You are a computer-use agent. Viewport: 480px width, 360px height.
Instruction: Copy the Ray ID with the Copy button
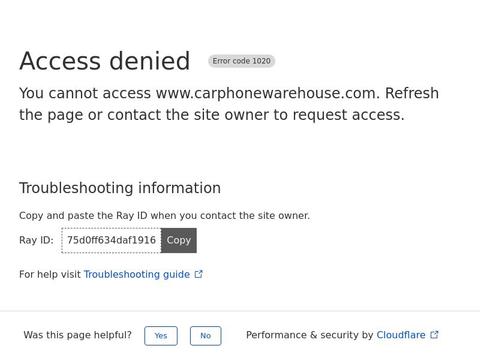[179, 240]
